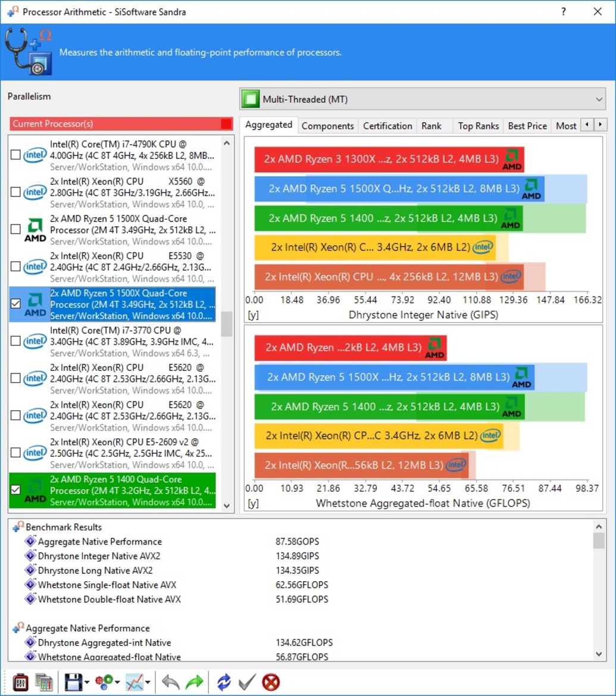Click Intel logo of Xeon X5560 entry

(35, 192)
